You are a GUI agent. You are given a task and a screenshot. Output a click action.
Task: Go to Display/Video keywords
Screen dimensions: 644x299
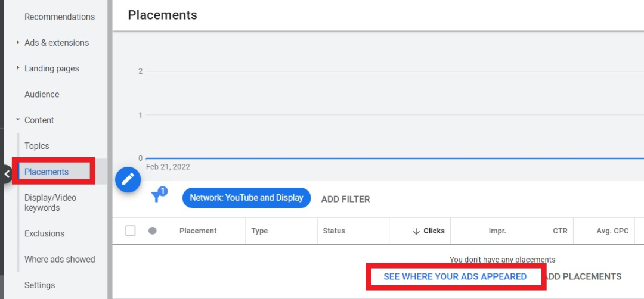pos(51,203)
